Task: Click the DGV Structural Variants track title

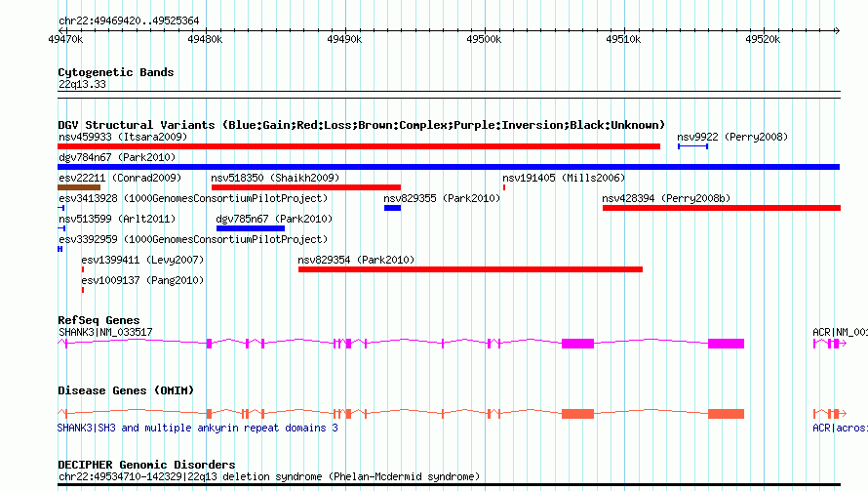Action: pyautogui.click(x=362, y=125)
